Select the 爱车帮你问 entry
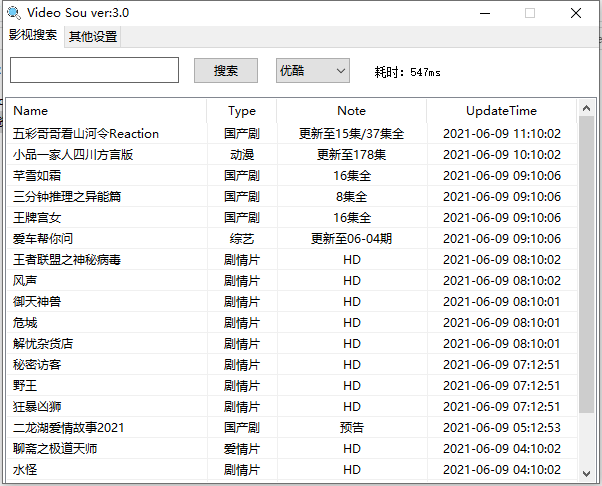The image size is (602, 486). pos(292,239)
